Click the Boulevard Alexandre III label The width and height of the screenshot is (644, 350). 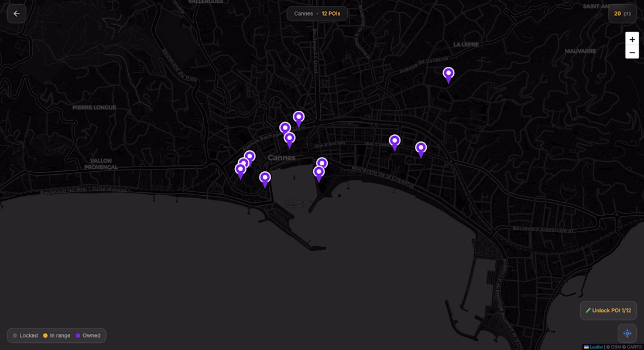click(x=542, y=229)
